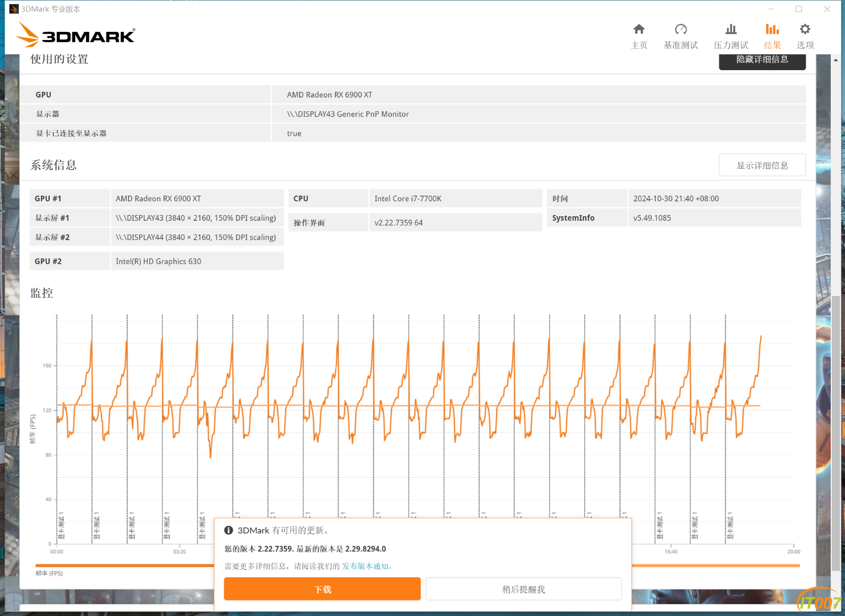Image resolution: width=845 pixels, height=616 pixels.
Task: Click the orange 下载 download button
Action: [322, 589]
